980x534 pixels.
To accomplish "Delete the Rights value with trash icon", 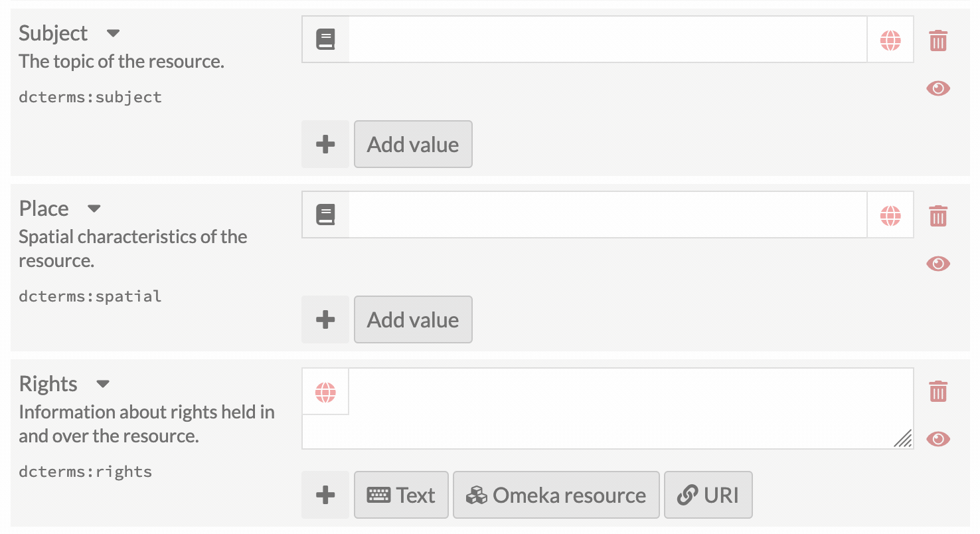I will tap(938, 391).
